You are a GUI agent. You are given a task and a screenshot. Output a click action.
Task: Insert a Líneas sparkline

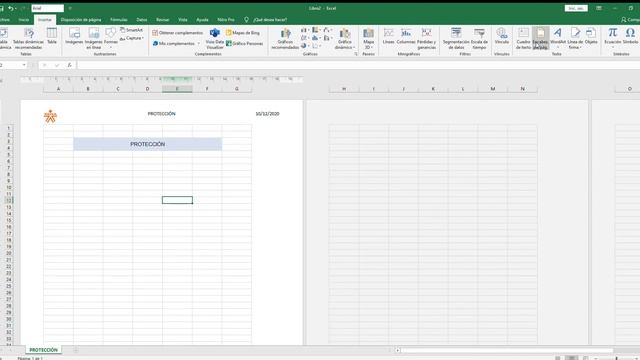coord(389,36)
